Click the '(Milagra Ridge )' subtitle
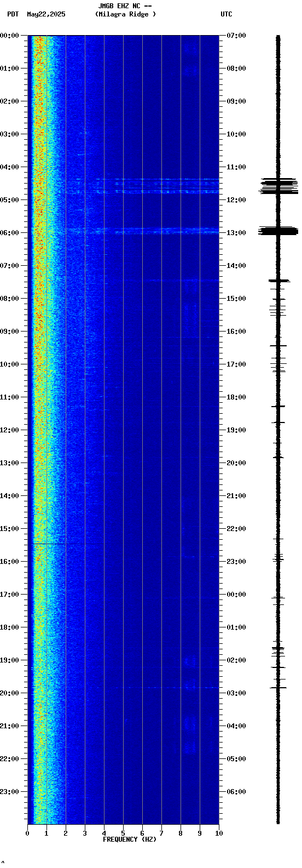The image size is (302, 868). point(125,14)
